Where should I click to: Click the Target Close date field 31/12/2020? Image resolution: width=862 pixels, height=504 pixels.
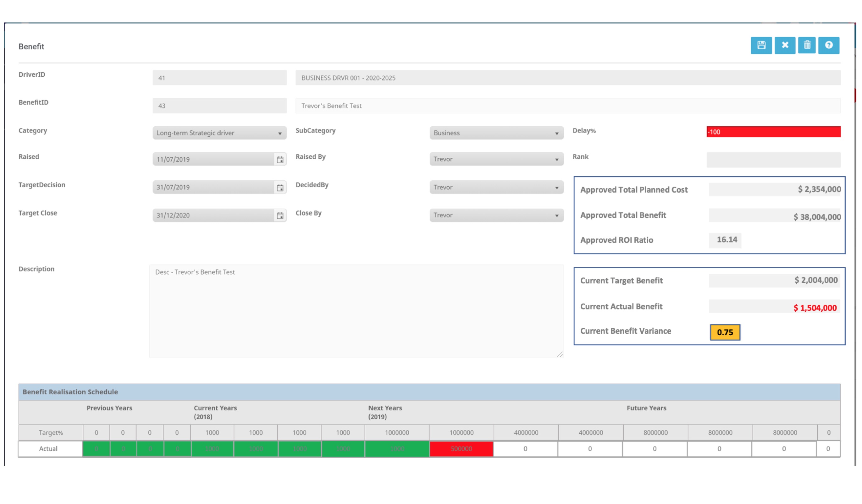tap(213, 216)
